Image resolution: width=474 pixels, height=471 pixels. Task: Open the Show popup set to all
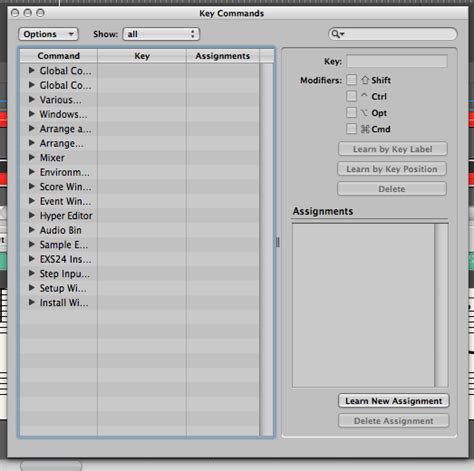click(x=161, y=34)
